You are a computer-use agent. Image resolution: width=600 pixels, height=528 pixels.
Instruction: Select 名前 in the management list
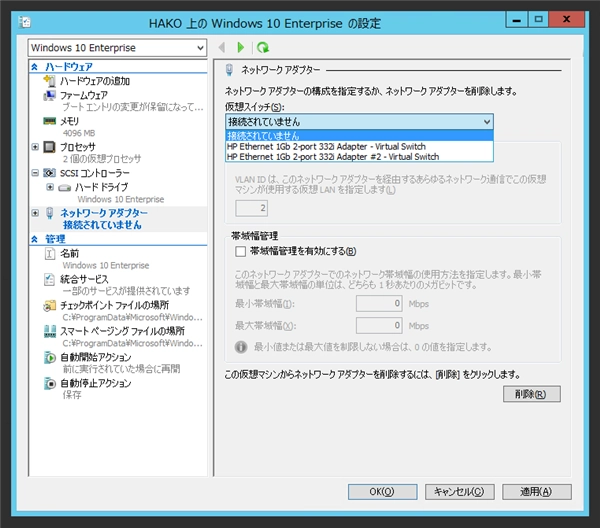coord(69,253)
